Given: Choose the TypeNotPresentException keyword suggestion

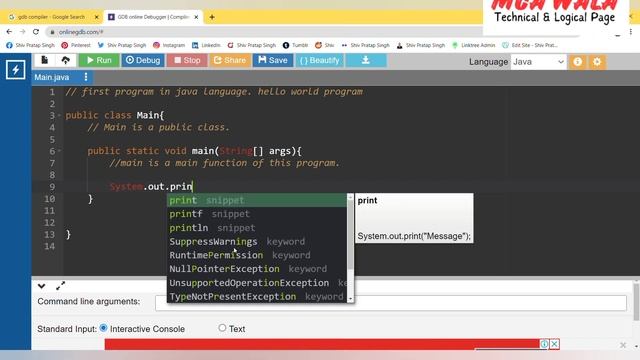Looking at the screenshot, I should tap(257, 297).
